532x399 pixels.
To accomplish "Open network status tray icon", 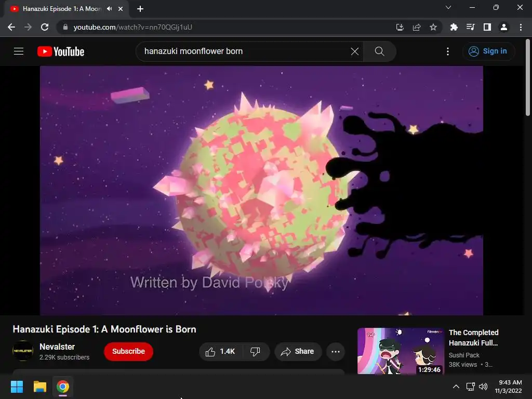I will [x=471, y=387].
